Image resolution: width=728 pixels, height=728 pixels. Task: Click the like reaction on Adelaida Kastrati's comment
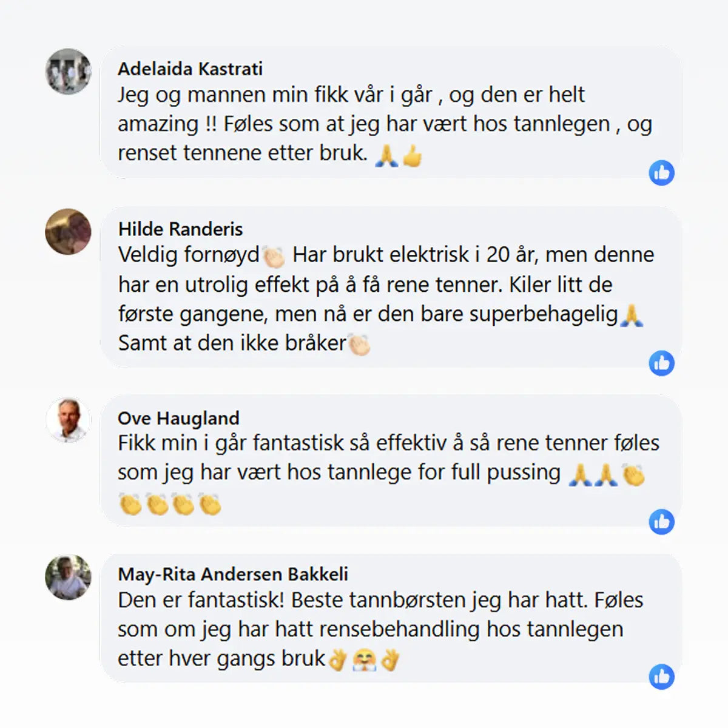(x=663, y=172)
